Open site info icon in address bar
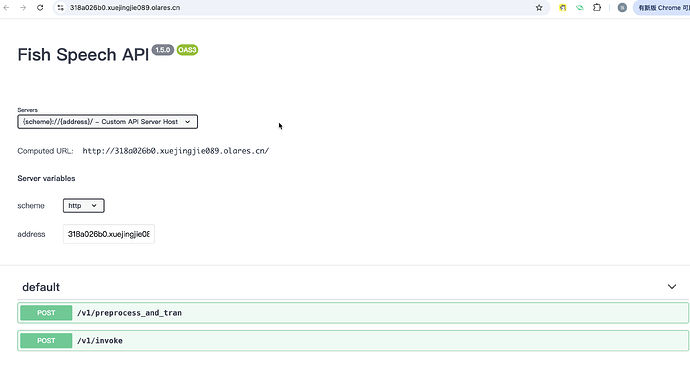The width and height of the screenshot is (690, 370). [x=61, y=7]
